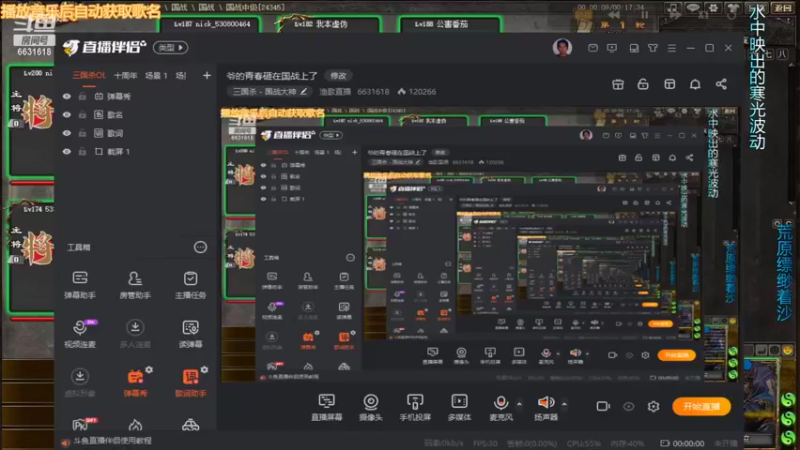Open the 房管助手 tool in toolbox
Screen dimensions: 800x450
(135, 285)
